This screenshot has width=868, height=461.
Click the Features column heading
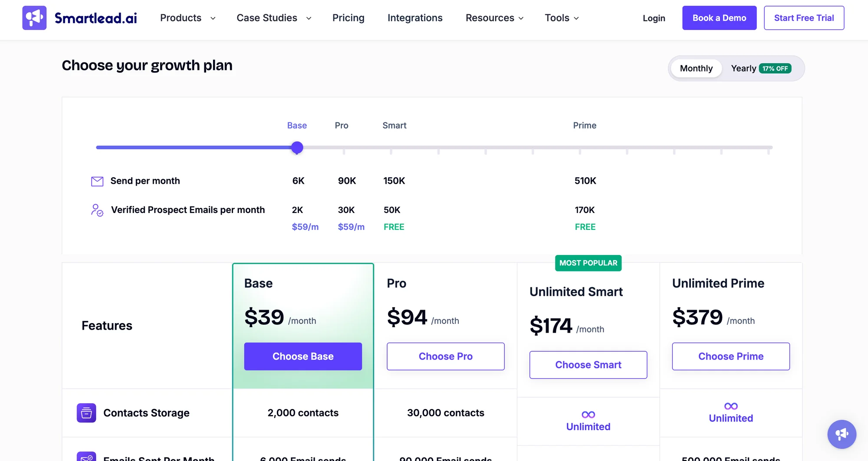pos(107,326)
